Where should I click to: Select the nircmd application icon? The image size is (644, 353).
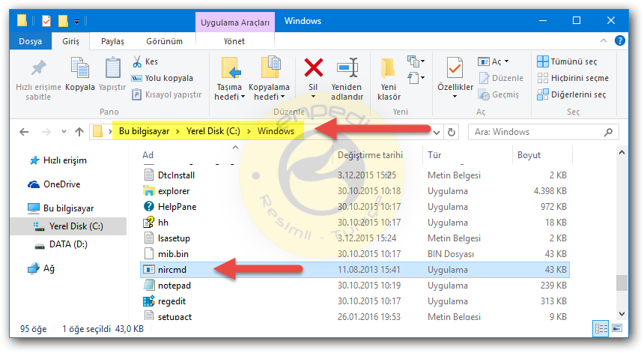pyautogui.click(x=148, y=270)
